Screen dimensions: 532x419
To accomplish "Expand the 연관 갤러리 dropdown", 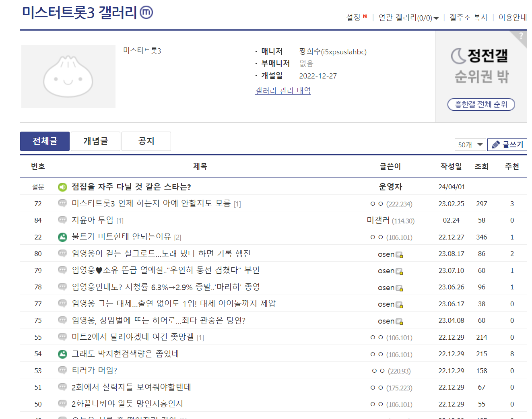I will click(408, 17).
